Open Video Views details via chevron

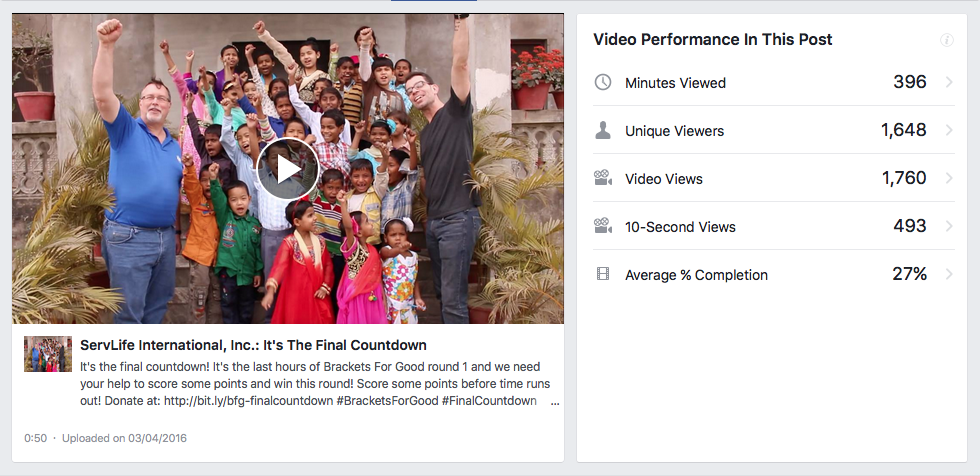(948, 178)
